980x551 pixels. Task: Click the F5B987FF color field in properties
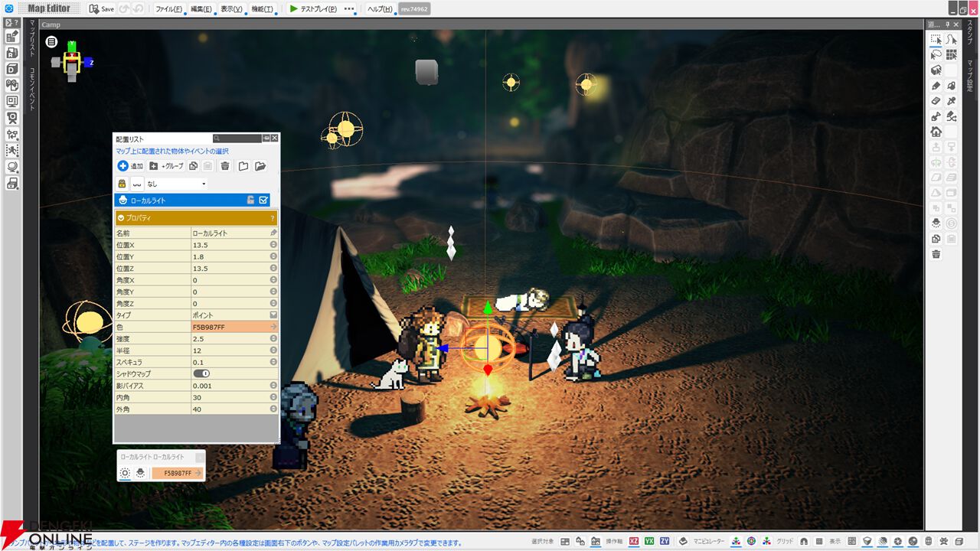[230, 327]
